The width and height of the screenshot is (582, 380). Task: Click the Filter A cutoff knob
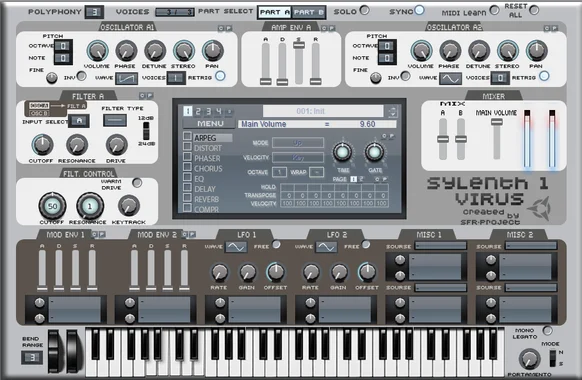coord(42,145)
